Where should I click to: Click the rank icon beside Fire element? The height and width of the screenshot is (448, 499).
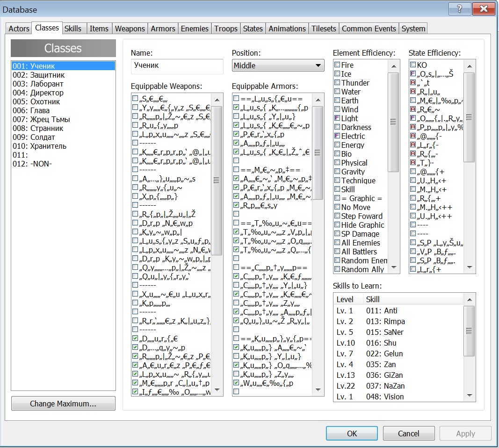pos(337,65)
